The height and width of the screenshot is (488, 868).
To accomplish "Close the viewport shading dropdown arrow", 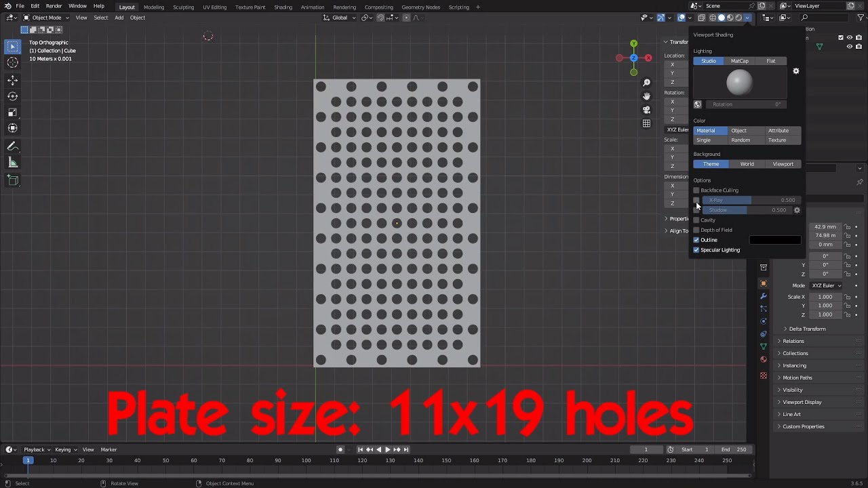I will 747,18.
